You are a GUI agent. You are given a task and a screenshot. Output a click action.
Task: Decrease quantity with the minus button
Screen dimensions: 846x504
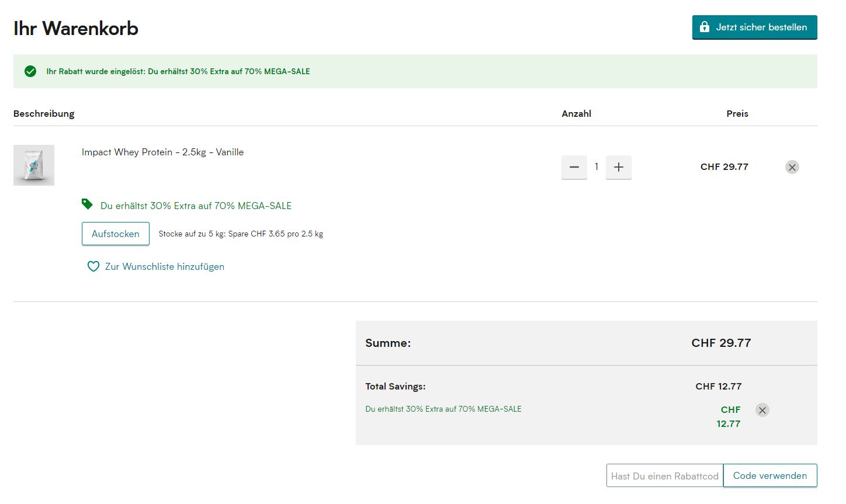click(x=574, y=167)
